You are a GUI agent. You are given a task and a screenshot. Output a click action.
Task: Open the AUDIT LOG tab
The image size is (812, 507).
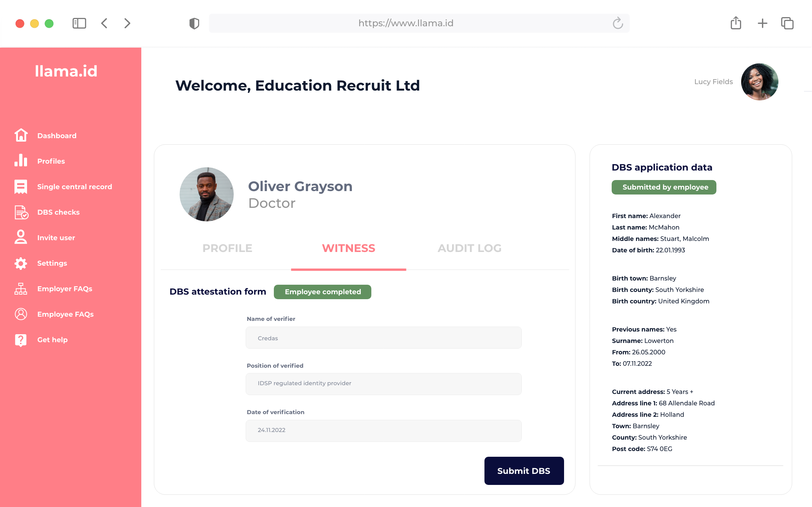pos(469,248)
